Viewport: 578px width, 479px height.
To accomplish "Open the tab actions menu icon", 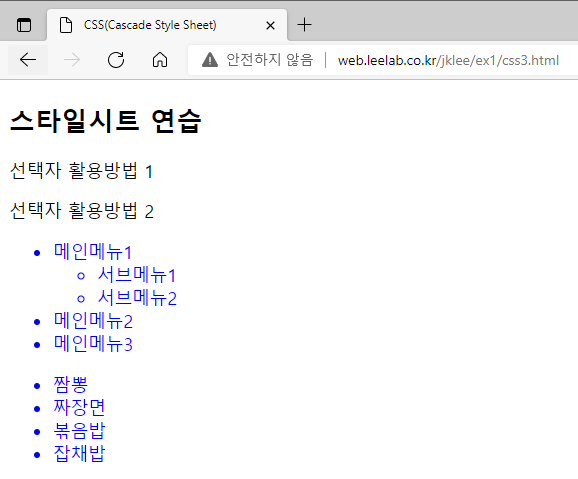I will [24, 25].
